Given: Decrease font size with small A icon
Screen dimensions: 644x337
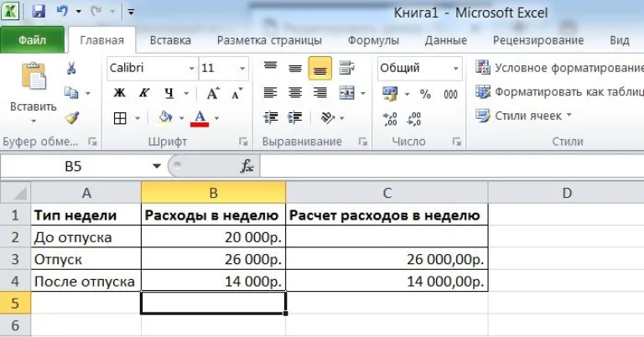Looking at the screenshot, I should click(237, 94).
